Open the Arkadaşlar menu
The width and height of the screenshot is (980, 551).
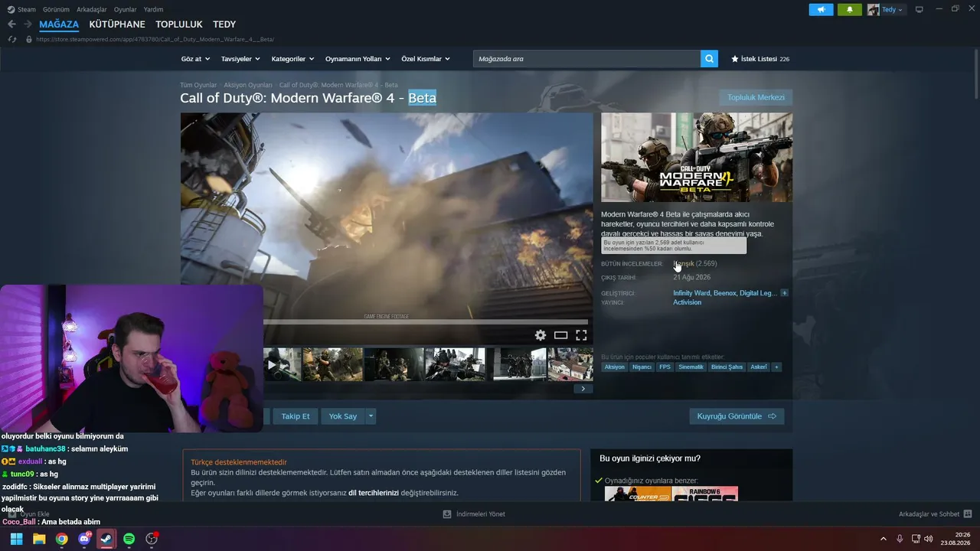[92, 10]
